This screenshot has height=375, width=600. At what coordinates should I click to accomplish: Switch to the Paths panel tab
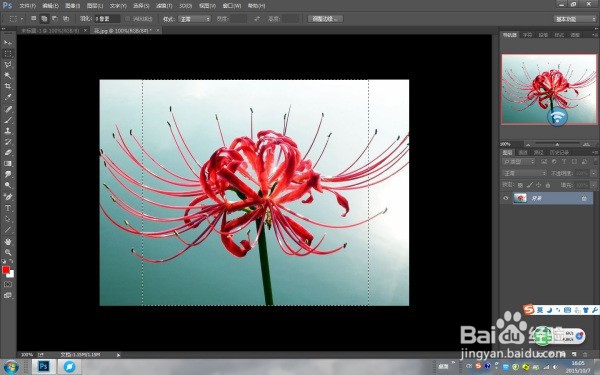point(538,152)
